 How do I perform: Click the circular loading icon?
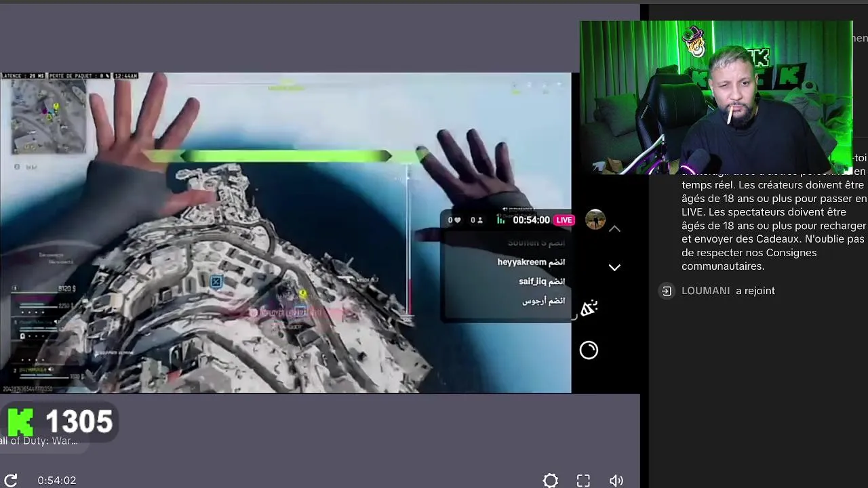[589, 350]
